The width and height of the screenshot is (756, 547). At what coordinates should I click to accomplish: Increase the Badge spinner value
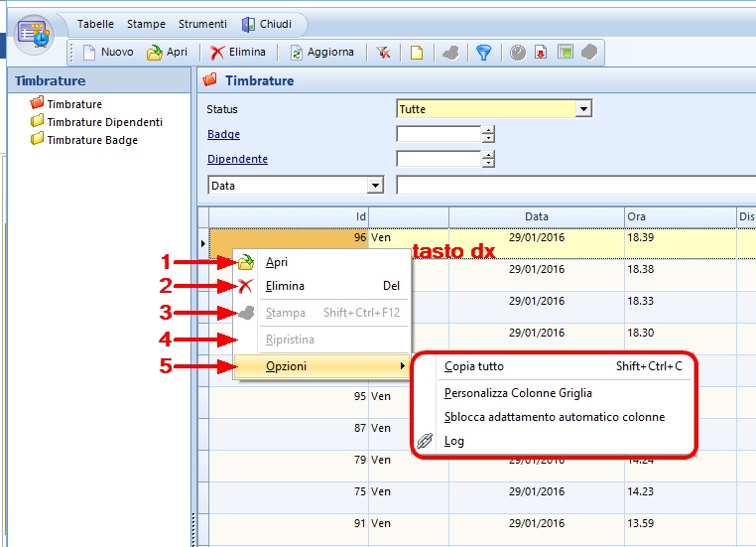[x=488, y=130]
